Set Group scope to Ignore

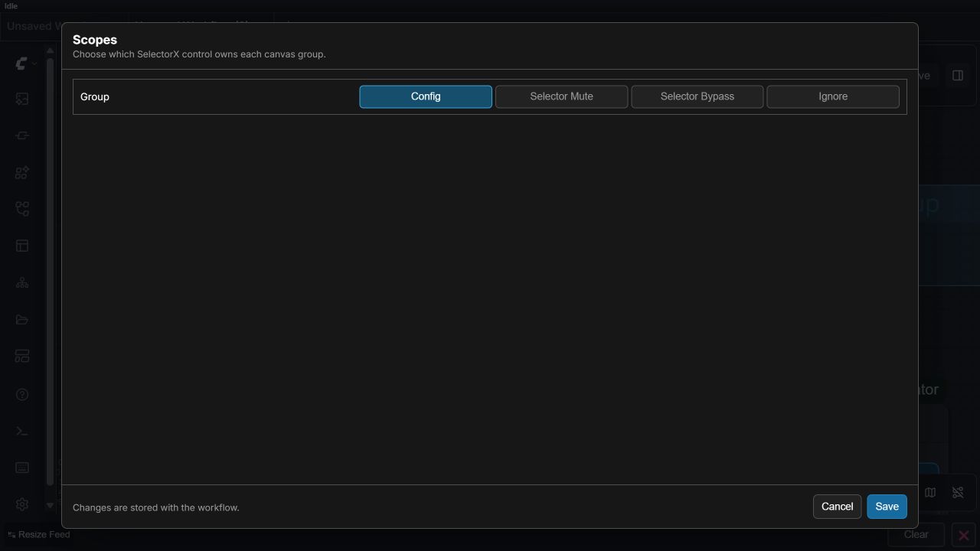pos(832,96)
